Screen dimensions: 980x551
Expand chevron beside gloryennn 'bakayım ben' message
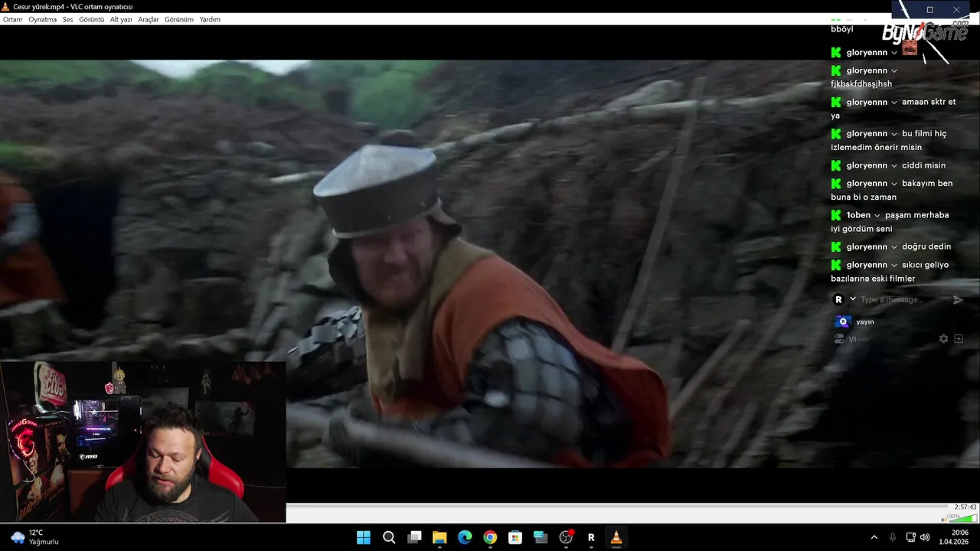(x=894, y=184)
